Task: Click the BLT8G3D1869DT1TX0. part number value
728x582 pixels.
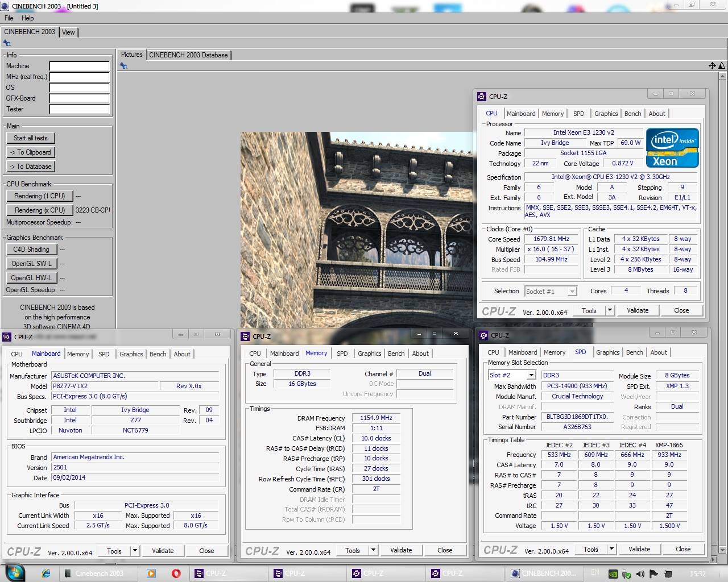Action: (x=577, y=417)
